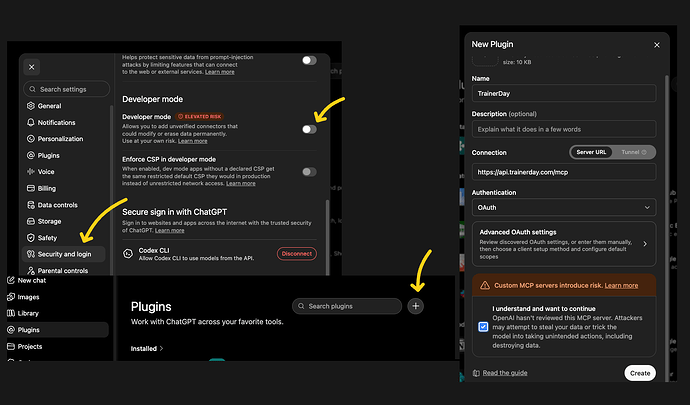Open Safety settings
This screenshot has height=405, width=690.
47,238
